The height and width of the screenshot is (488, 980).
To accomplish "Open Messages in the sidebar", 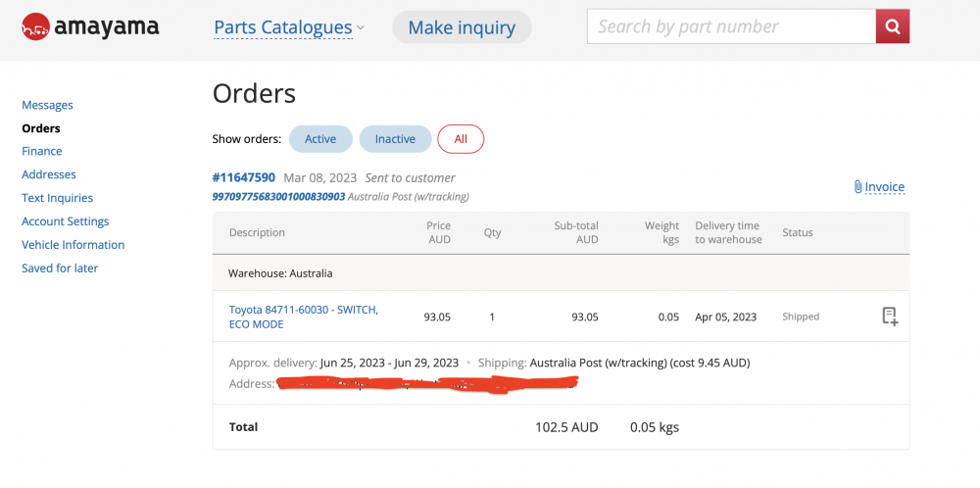I will click(47, 105).
